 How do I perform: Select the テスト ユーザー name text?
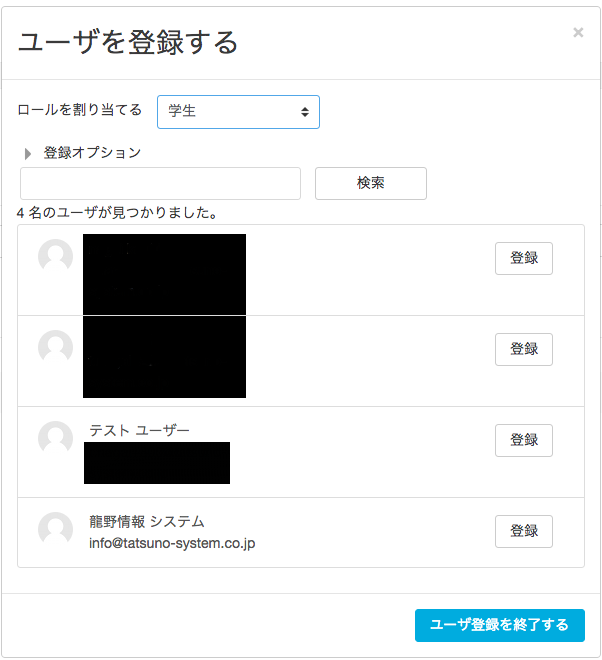point(139,430)
